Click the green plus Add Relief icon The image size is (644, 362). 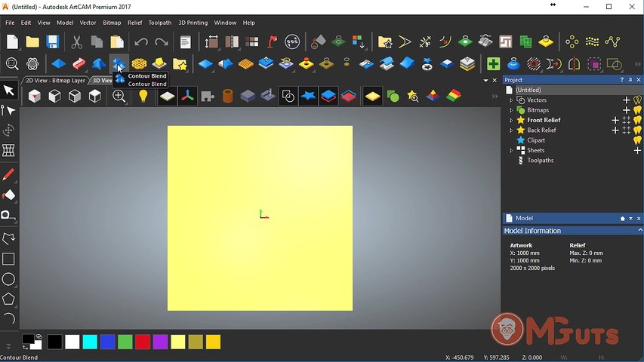[493, 63]
